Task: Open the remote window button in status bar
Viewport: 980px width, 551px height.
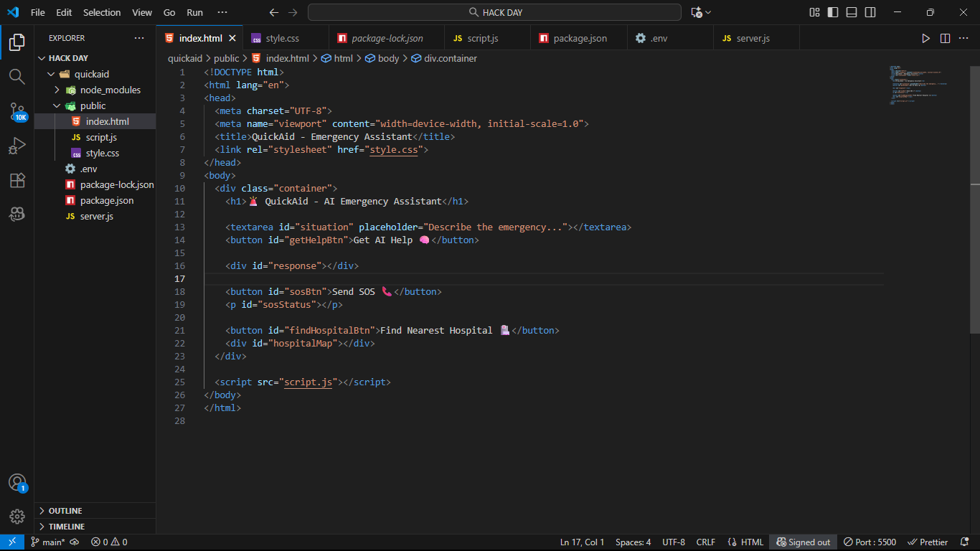Action: click(12, 542)
